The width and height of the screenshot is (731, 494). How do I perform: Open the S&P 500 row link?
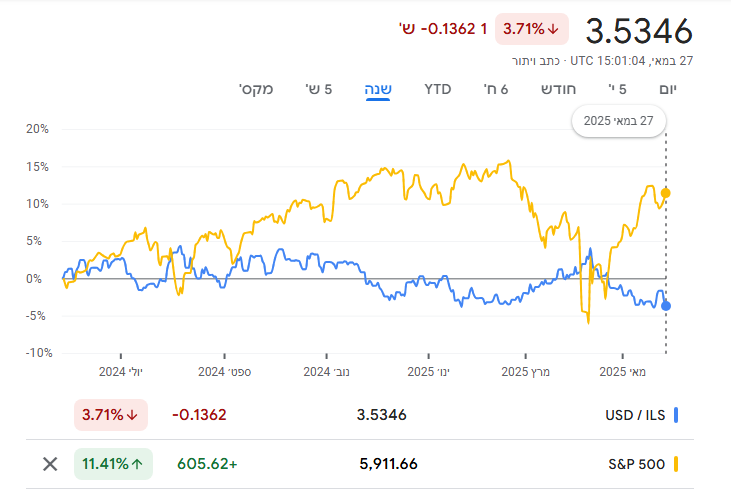637,464
